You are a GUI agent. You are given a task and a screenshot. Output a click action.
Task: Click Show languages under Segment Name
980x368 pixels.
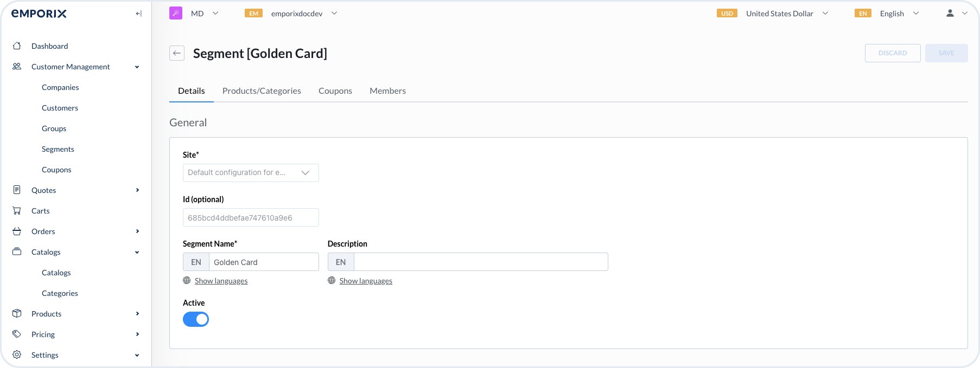(x=221, y=281)
